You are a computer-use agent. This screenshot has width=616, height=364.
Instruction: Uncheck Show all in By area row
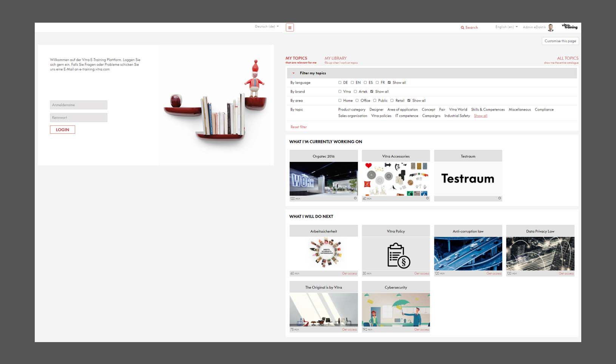tap(409, 101)
